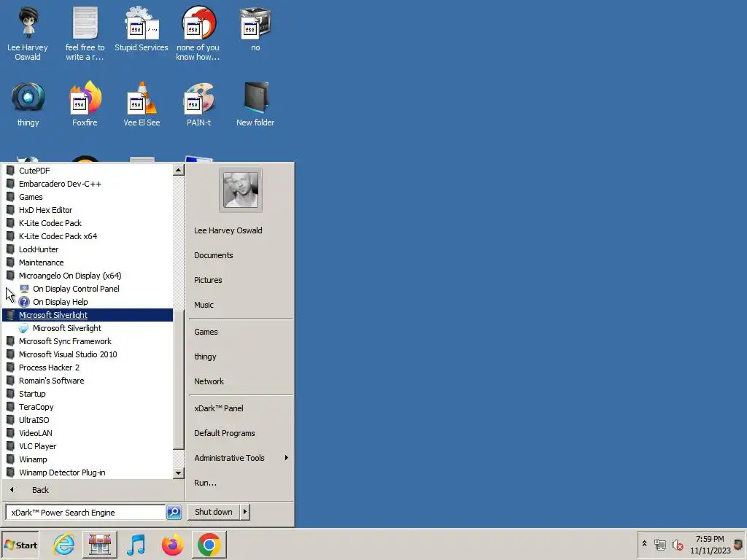The image size is (747, 560).
Task: Click the Start button
Action: 20,545
